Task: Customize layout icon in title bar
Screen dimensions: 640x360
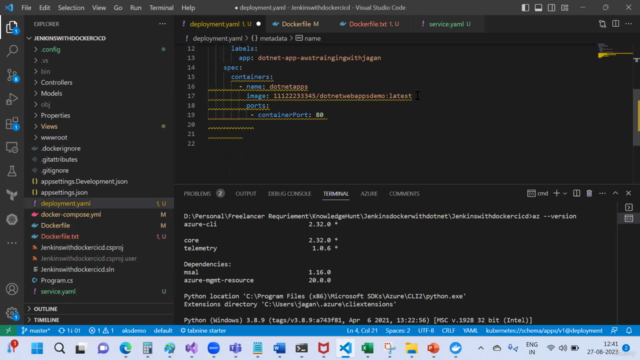Action: (x=564, y=8)
